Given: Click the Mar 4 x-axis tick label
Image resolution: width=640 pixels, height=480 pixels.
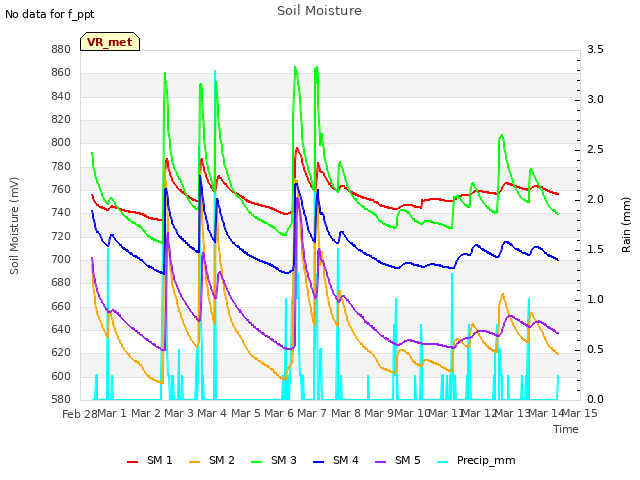Looking at the screenshot, I should coord(212,413).
